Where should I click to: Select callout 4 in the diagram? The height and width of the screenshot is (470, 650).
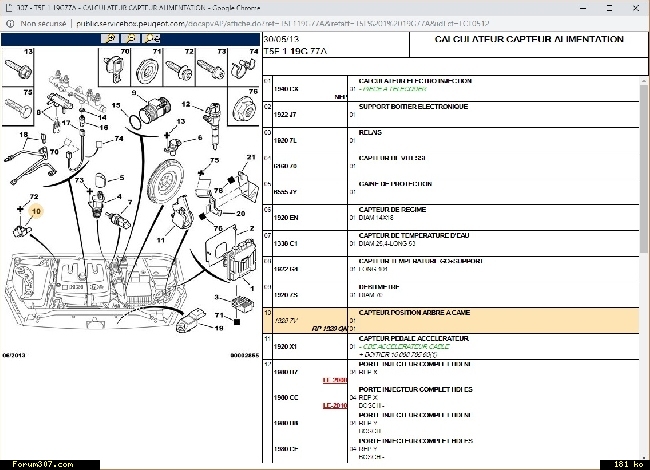119,196
